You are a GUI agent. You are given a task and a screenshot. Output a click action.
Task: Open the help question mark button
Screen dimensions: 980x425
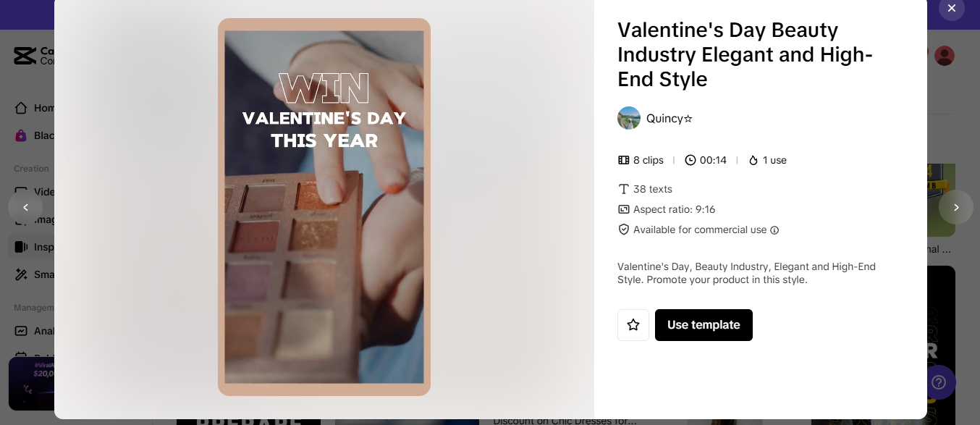tap(939, 382)
